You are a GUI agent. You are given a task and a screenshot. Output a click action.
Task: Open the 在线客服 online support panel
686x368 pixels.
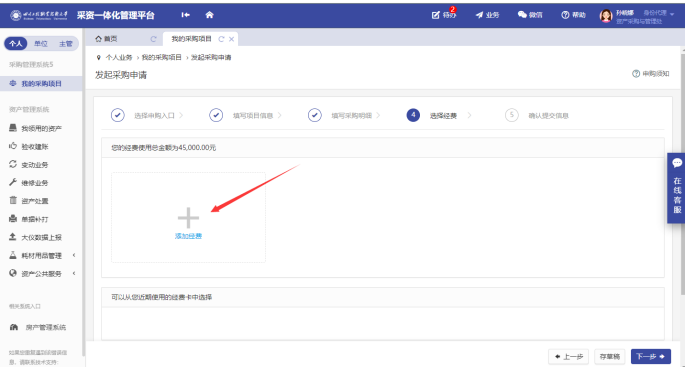tap(676, 188)
